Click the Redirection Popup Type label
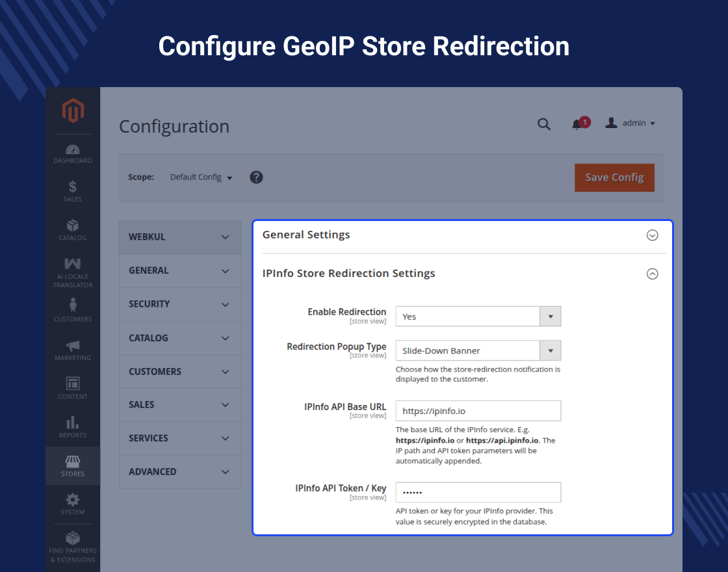 pyautogui.click(x=337, y=346)
